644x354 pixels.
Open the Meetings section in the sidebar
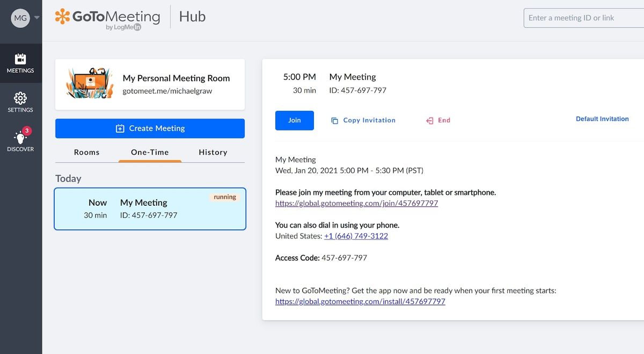coord(20,63)
